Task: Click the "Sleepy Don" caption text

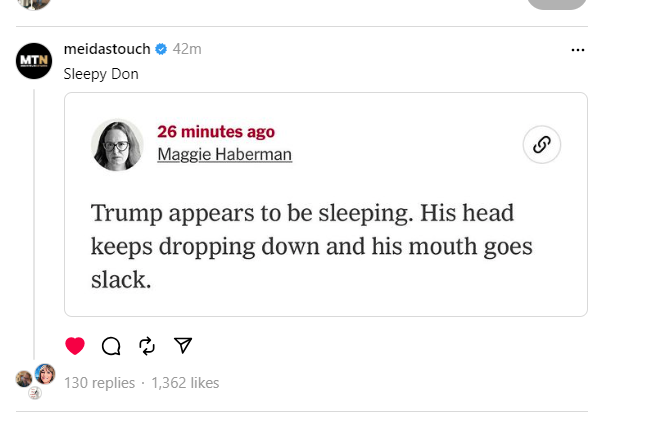Action: [x=101, y=74]
